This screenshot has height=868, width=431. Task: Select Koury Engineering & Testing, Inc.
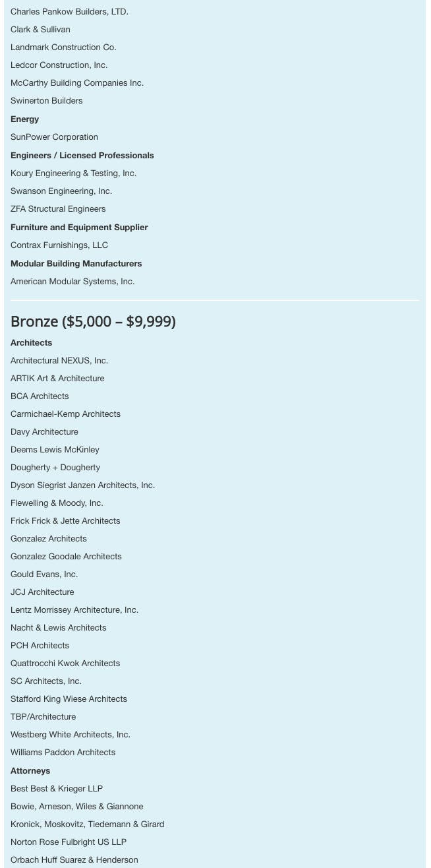pyautogui.click(x=73, y=173)
